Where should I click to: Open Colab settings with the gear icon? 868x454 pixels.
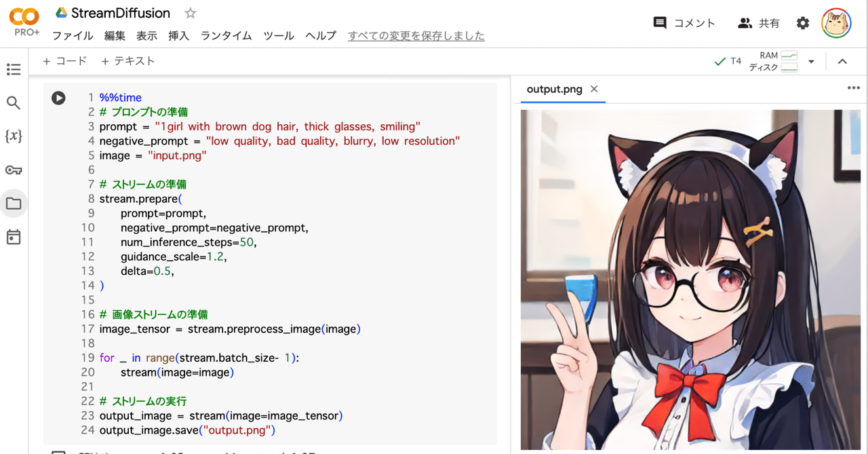click(803, 22)
